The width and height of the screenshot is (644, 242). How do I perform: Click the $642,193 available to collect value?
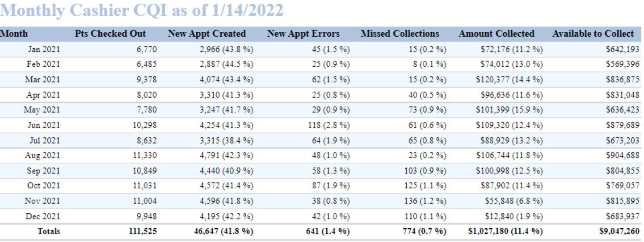click(x=623, y=49)
